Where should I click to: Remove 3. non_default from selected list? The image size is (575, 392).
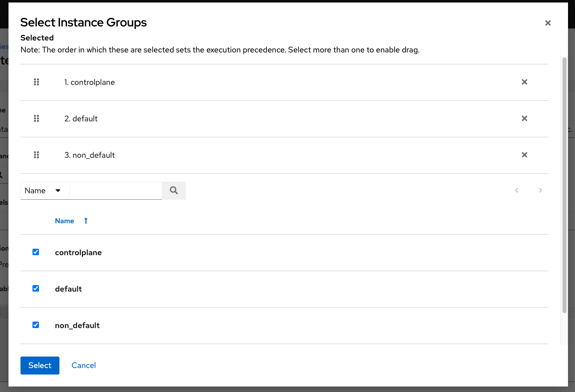pos(524,155)
